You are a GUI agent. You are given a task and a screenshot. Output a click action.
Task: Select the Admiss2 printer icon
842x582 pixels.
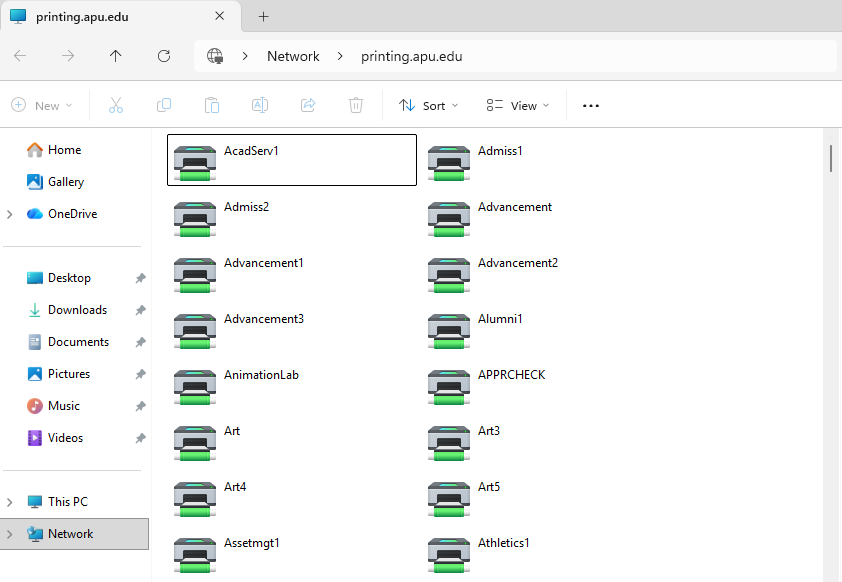click(x=195, y=219)
